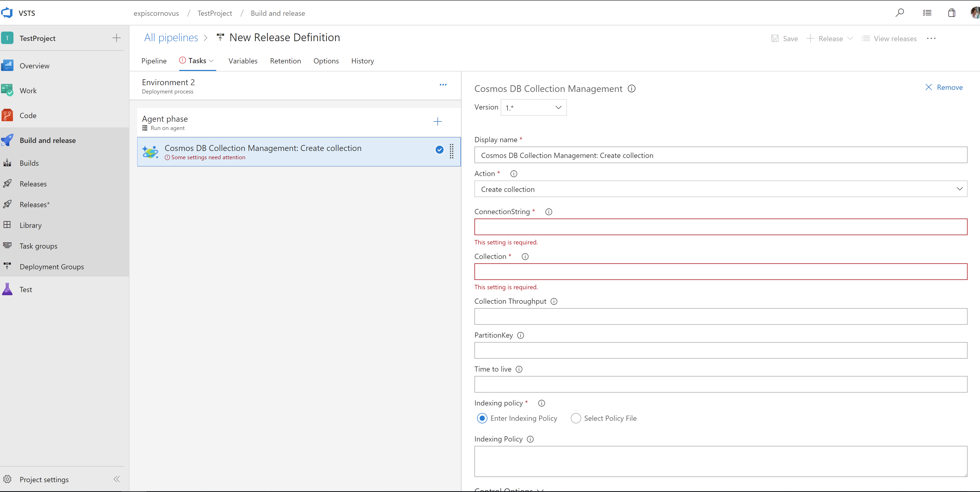Image resolution: width=980 pixels, height=492 pixels.
Task: Click the PartitionKey input field
Action: pos(720,350)
